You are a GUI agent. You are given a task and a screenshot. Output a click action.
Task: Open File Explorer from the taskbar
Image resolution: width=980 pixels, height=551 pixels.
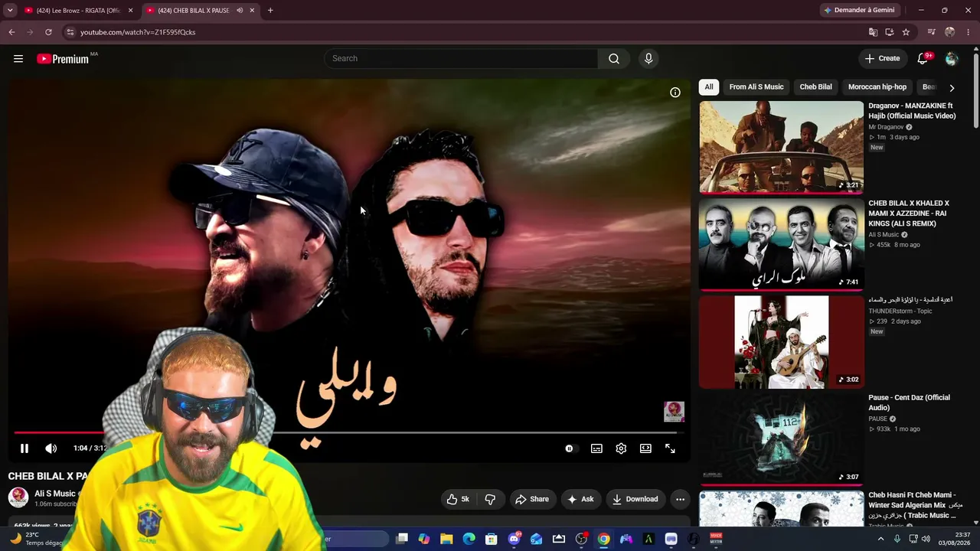coord(446,539)
